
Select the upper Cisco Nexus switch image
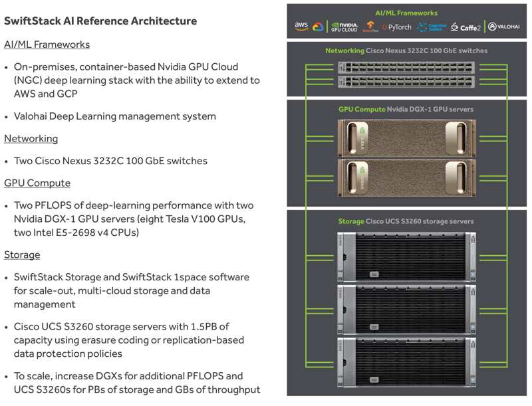click(406, 67)
